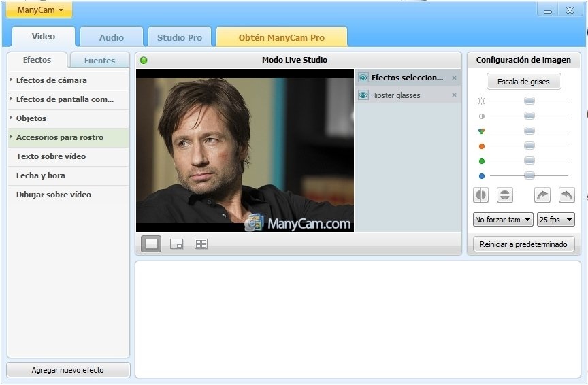
Task: Switch to the Video tab
Action: [43, 36]
